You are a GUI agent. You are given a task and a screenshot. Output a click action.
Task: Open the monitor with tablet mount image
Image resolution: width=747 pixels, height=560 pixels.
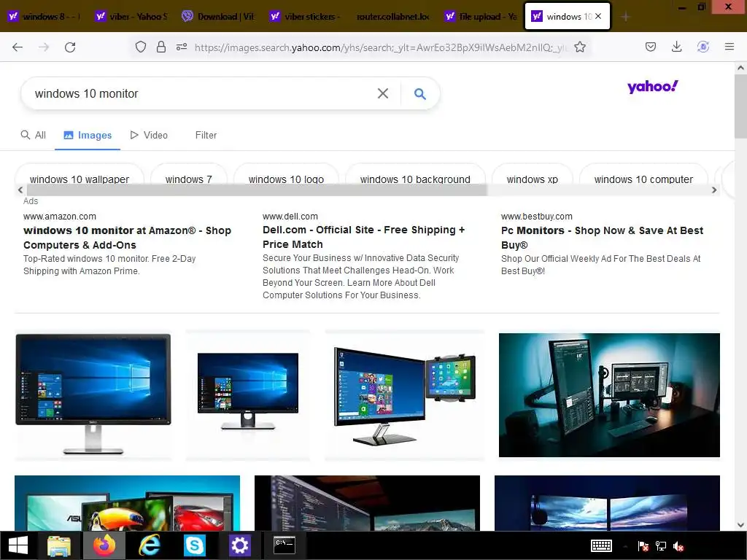tap(404, 395)
